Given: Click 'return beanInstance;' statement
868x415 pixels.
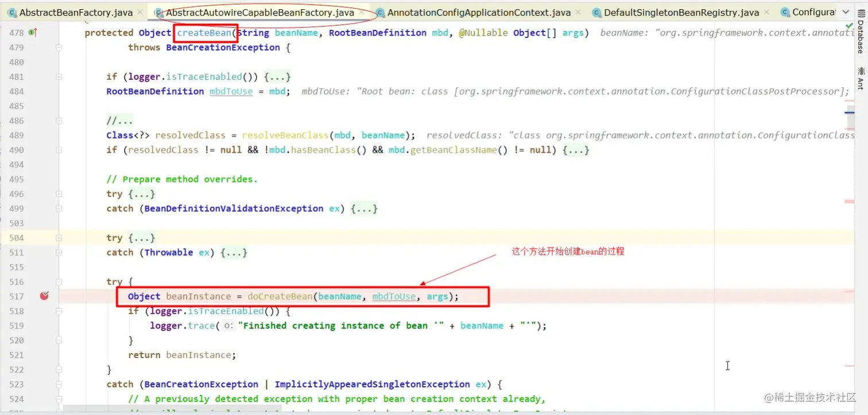Looking at the screenshot, I should pyautogui.click(x=182, y=355).
